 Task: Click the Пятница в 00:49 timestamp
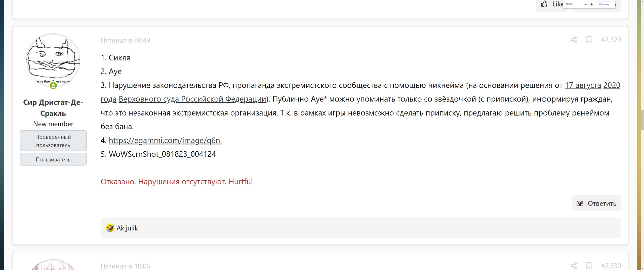click(x=125, y=40)
